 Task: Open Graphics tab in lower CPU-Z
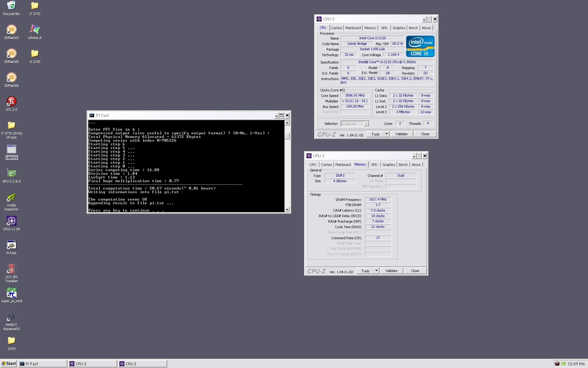389,165
